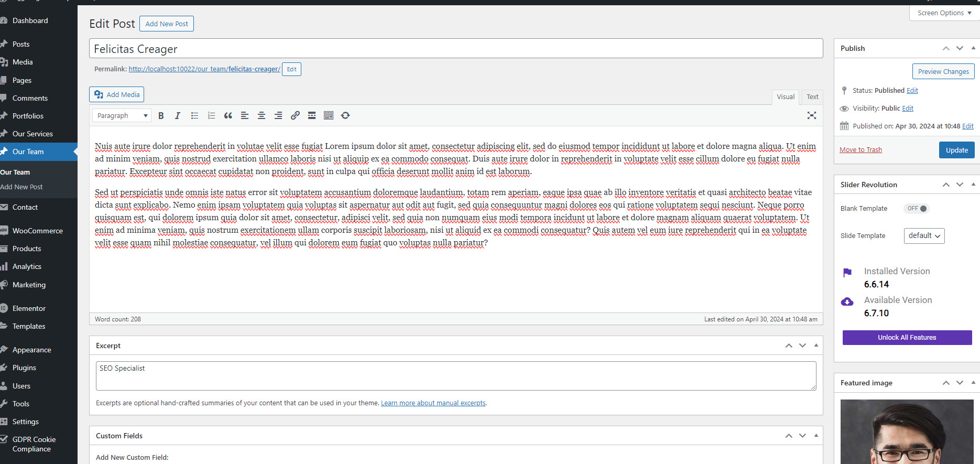
Task: Collapse the Featured image panel
Action: click(973, 383)
